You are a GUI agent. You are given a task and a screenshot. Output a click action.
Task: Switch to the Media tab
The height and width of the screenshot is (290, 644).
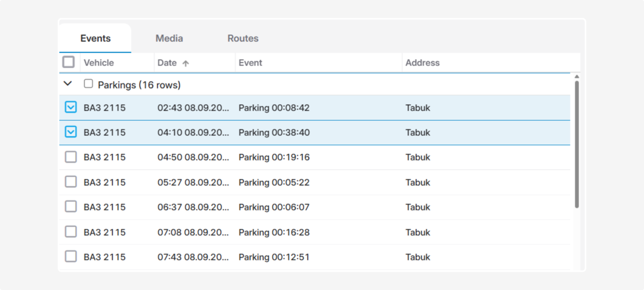click(169, 39)
